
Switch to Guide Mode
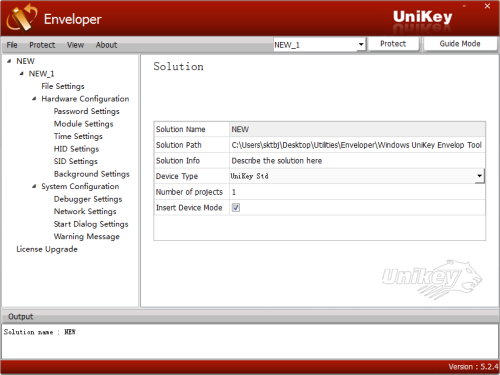[x=460, y=44]
